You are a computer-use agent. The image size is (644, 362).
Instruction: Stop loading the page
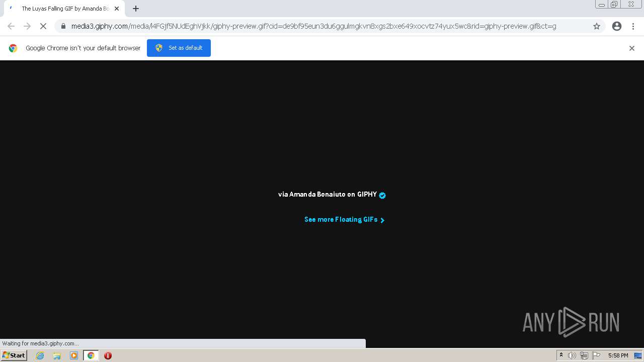(43, 26)
